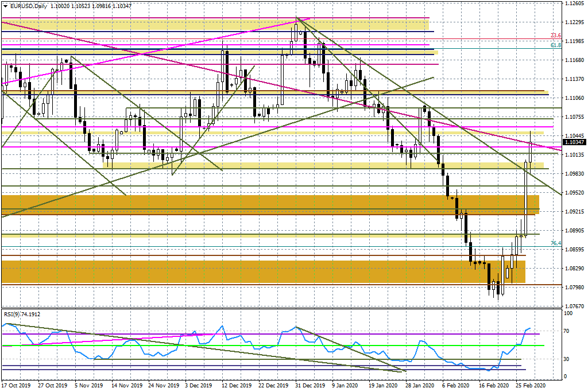Image resolution: width=588 pixels, height=392 pixels.
Task: Click the RSI scale value 0
Action: (566, 377)
